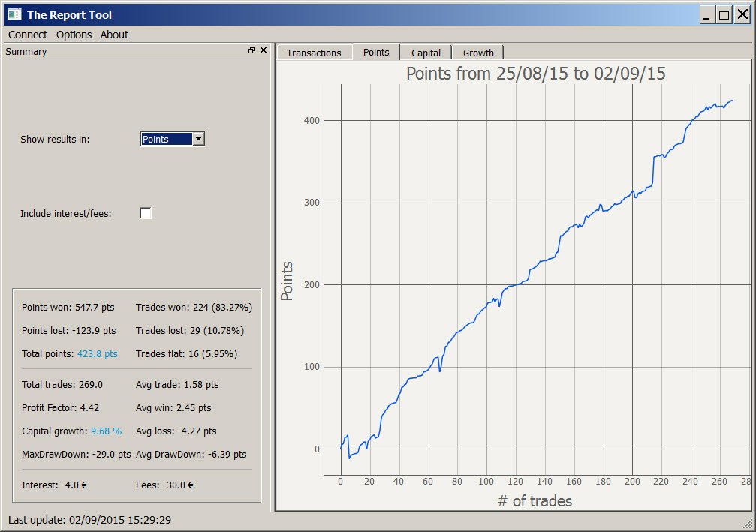Enable the Include interest/fees checkbox
Screen dimensions: 756x532
click(146, 213)
